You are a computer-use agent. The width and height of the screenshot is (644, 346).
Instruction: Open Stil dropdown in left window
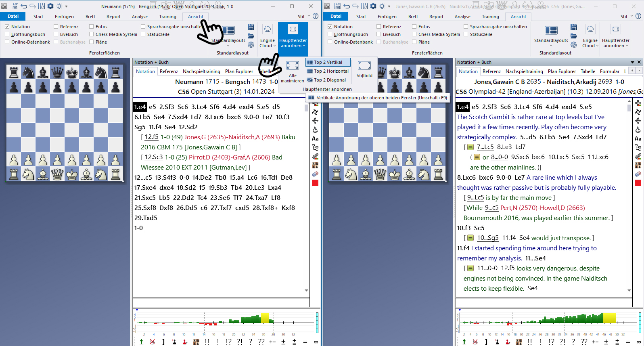coord(303,17)
